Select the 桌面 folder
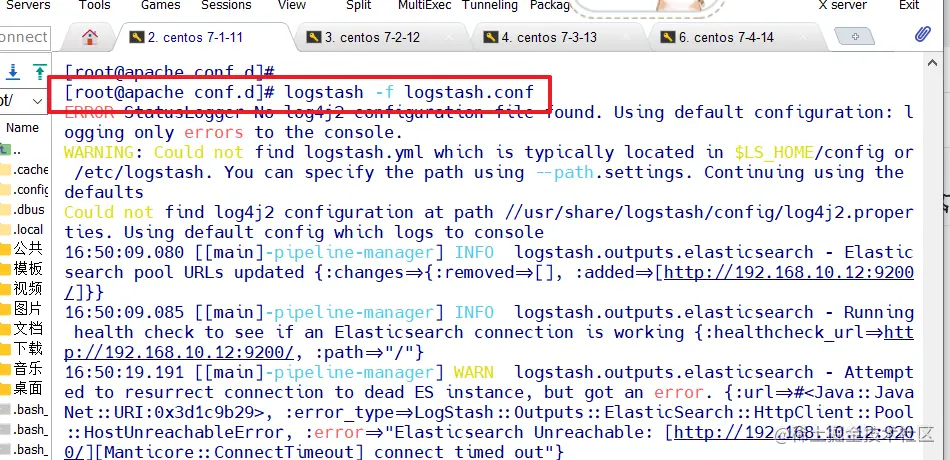Image resolution: width=950 pixels, height=460 pixels. pyautogui.click(x=22, y=388)
